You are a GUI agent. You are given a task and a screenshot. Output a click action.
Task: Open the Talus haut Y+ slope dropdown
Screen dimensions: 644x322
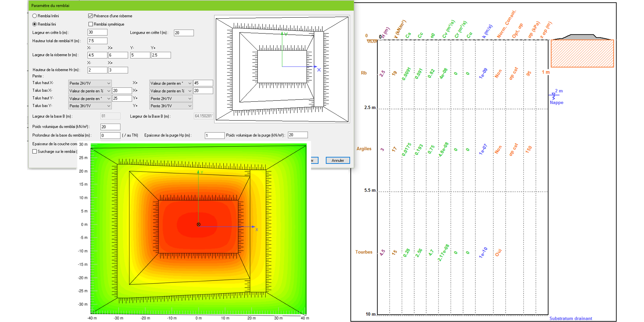pos(171,99)
